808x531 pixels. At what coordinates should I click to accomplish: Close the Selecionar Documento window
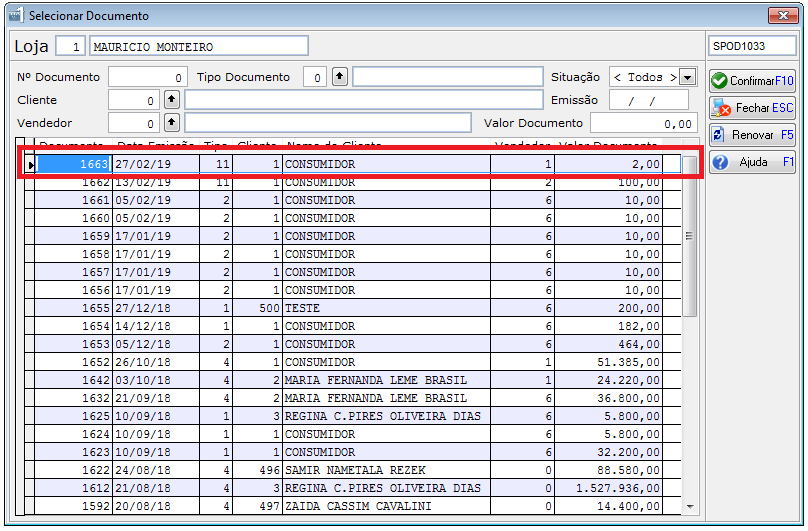click(783, 15)
